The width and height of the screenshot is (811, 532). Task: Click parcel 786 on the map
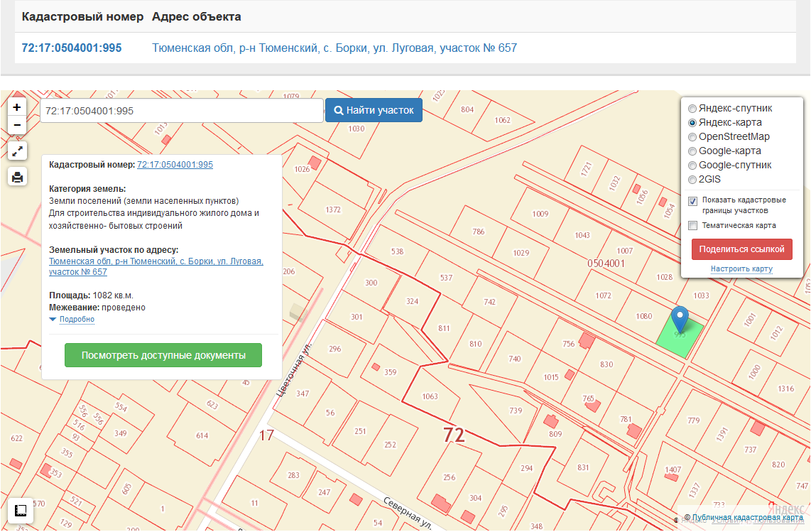[479, 232]
